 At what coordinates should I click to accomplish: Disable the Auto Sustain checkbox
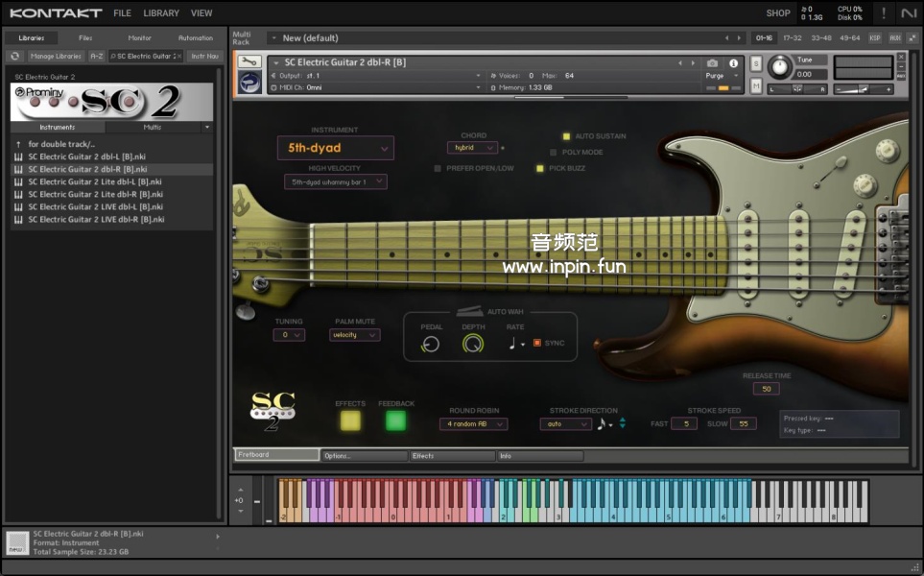click(567, 136)
